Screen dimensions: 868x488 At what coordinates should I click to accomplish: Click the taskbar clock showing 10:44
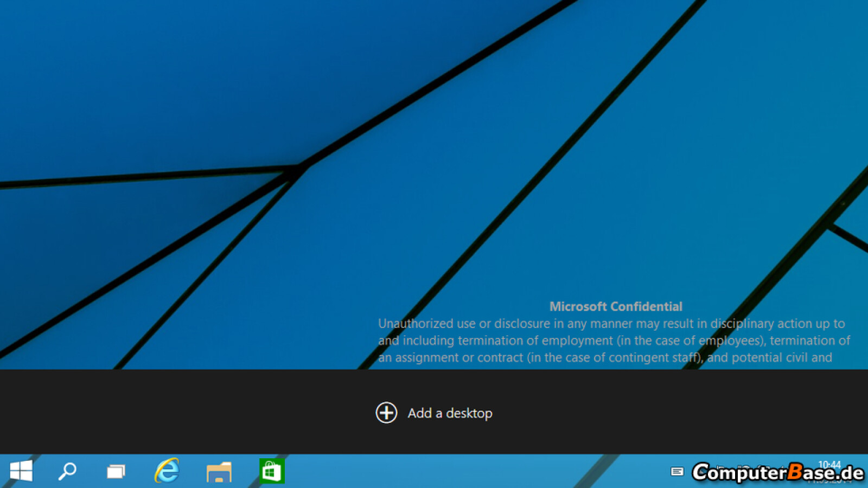[x=830, y=465]
